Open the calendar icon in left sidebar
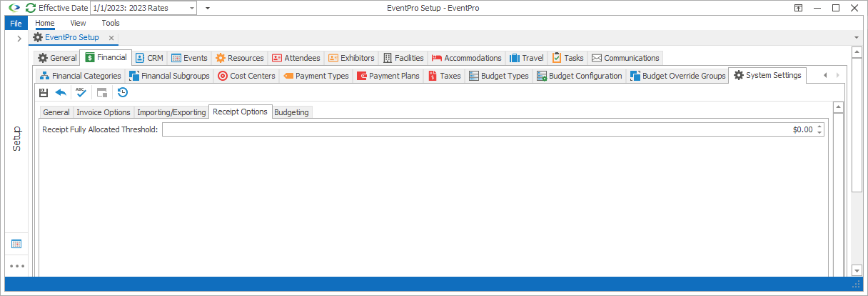The height and width of the screenshot is (296, 868). click(x=16, y=244)
